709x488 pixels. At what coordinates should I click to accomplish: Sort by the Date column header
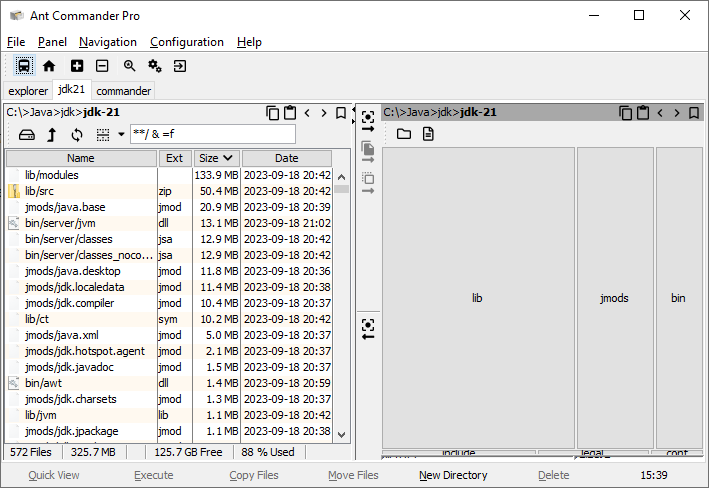click(287, 158)
